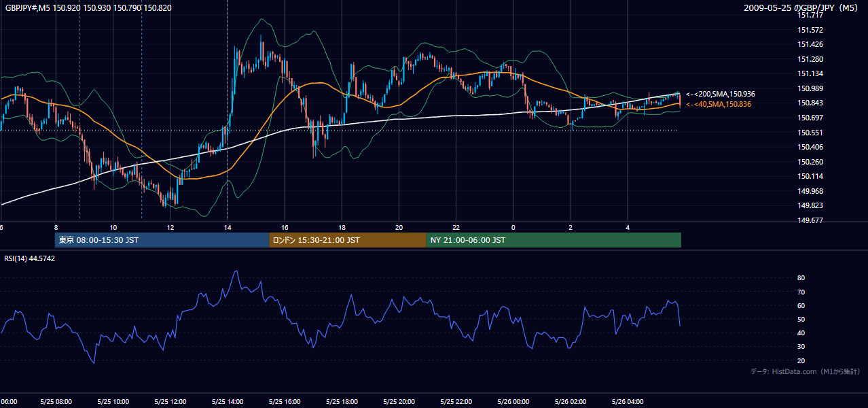Viewport: 868px width, 408px height.
Task: Click price axis label 150.989
Action: (x=811, y=88)
